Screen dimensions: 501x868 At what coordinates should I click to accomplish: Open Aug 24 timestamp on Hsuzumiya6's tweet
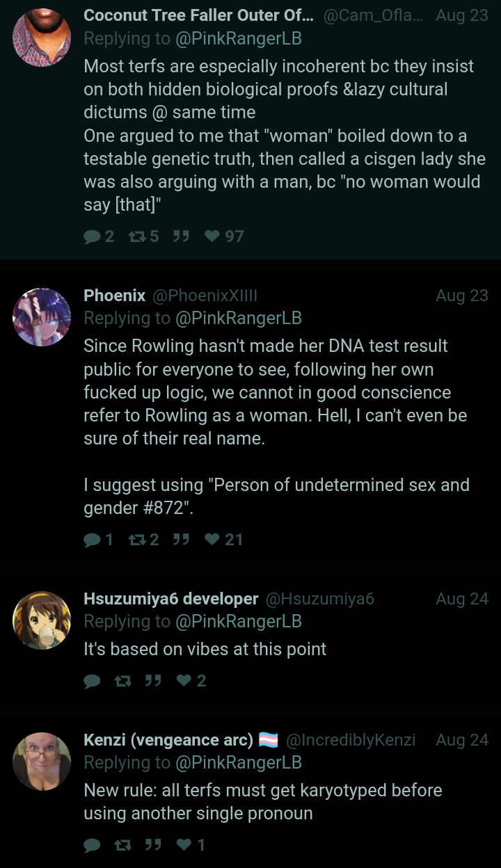coord(462,599)
